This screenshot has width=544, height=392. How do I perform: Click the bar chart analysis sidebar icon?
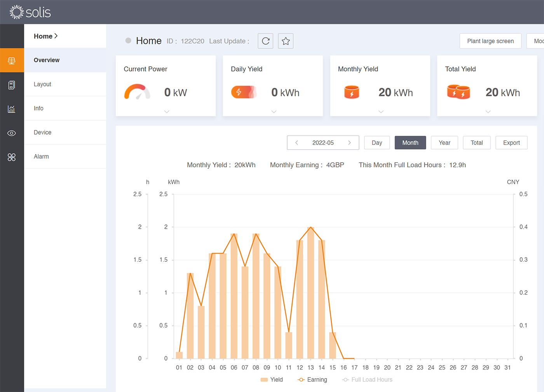(12, 109)
